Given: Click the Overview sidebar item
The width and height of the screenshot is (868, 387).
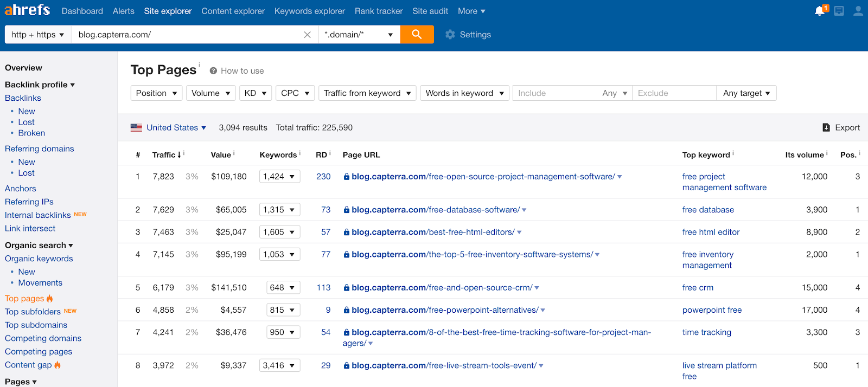Looking at the screenshot, I should pos(23,68).
